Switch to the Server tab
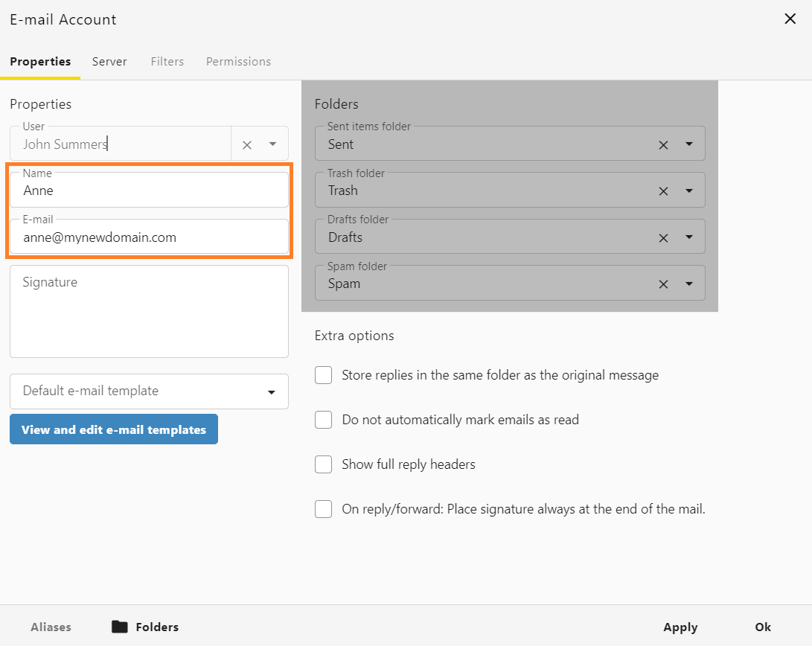 pyautogui.click(x=109, y=62)
